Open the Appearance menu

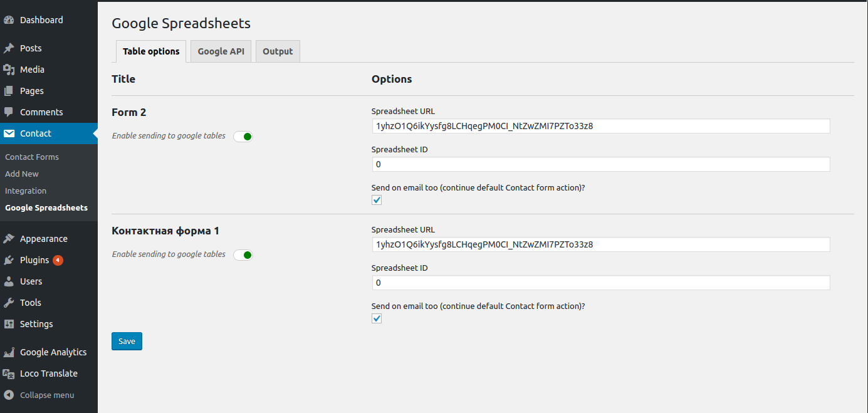(x=49, y=239)
